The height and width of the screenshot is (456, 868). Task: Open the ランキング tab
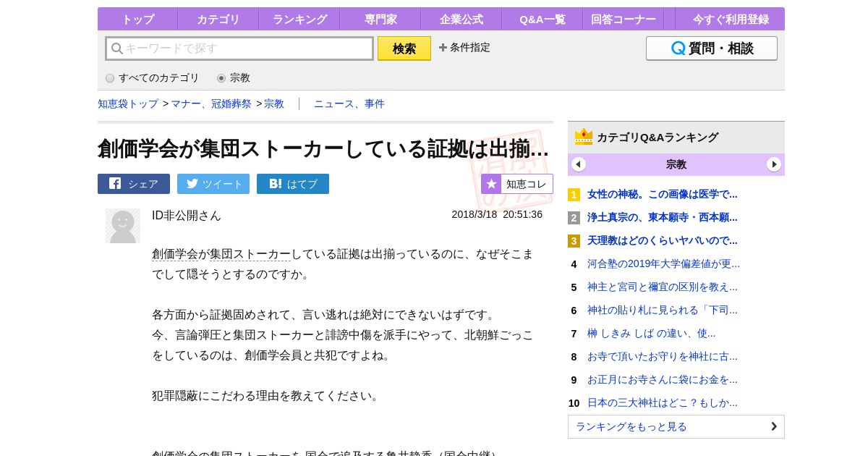pos(299,19)
